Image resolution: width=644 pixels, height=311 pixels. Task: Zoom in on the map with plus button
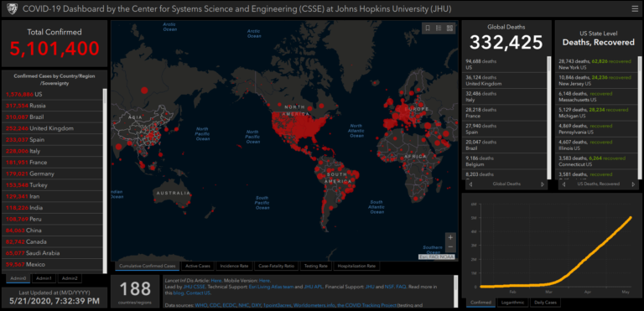click(450, 237)
